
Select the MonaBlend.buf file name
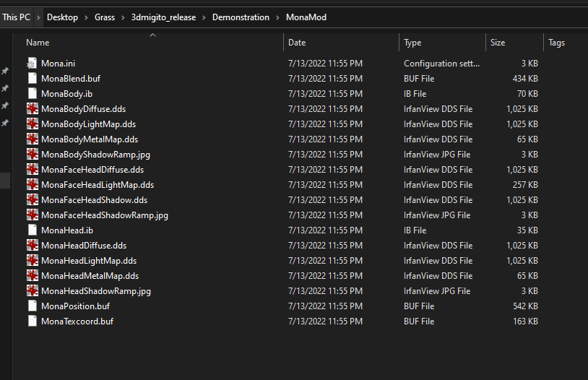(x=71, y=79)
